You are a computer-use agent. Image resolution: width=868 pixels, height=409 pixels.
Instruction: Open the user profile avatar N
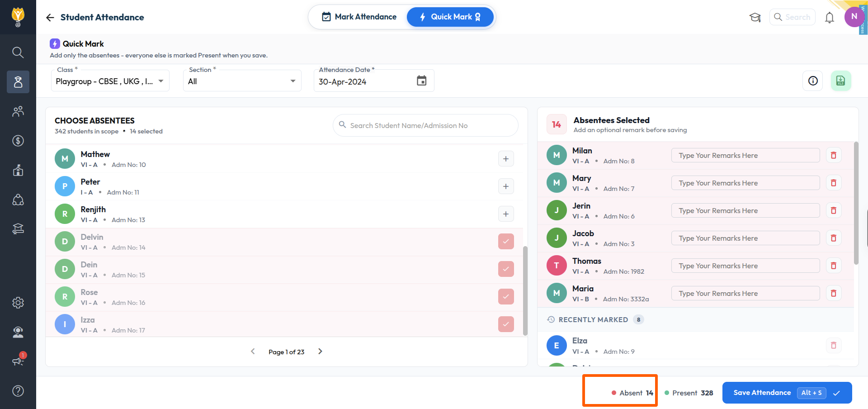click(x=854, y=17)
